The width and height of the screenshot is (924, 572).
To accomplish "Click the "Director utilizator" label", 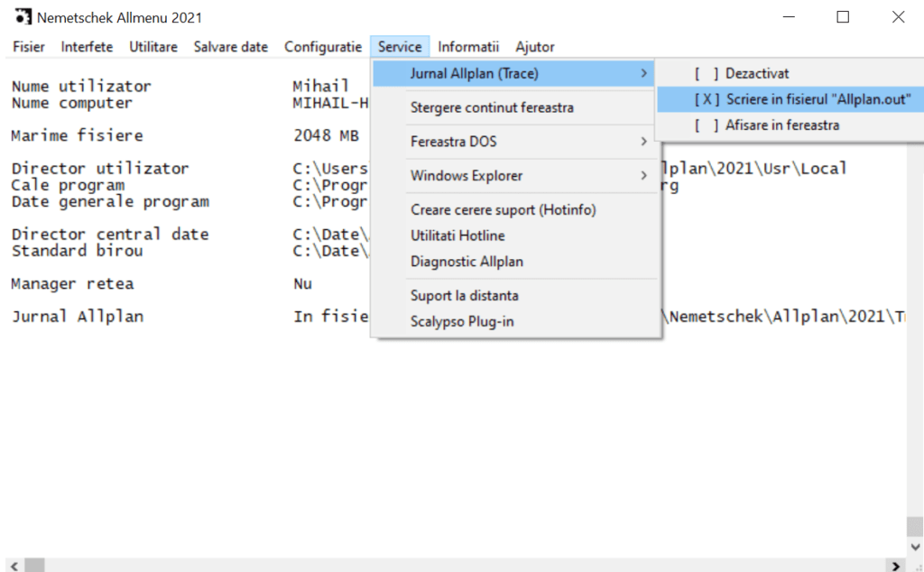I will (x=100, y=169).
